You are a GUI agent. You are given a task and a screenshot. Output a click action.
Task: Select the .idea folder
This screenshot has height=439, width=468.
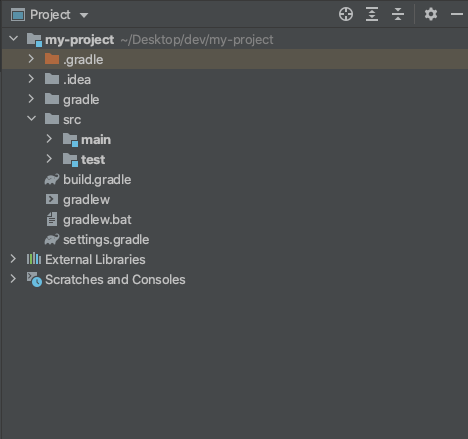[x=77, y=80]
